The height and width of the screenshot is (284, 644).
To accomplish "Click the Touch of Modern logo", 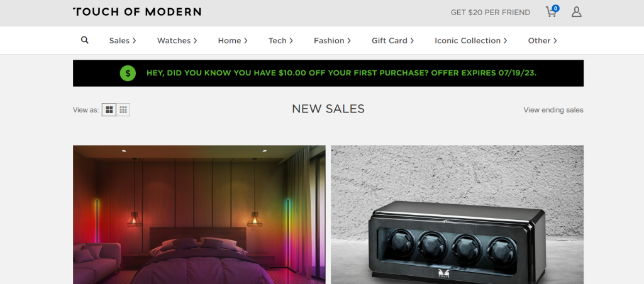I will pyautogui.click(x=137, y=12).
